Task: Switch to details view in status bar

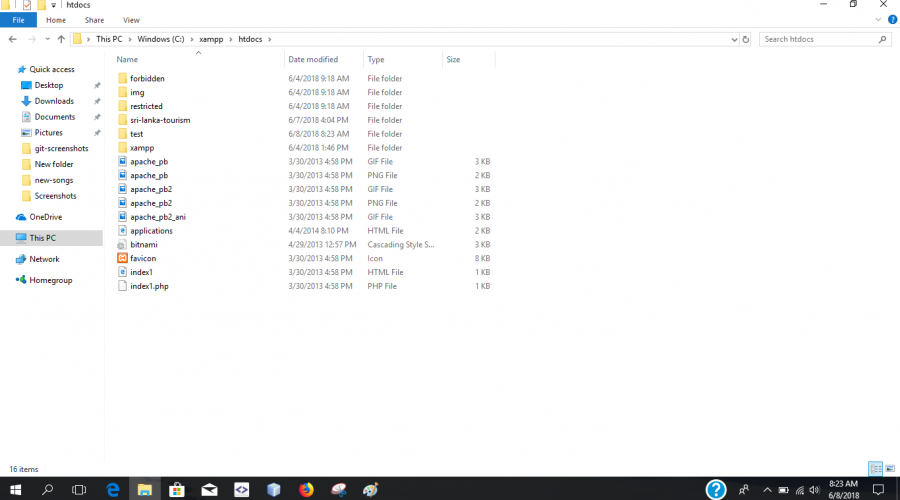Action: pyautogui.click(x=876, y=468)
